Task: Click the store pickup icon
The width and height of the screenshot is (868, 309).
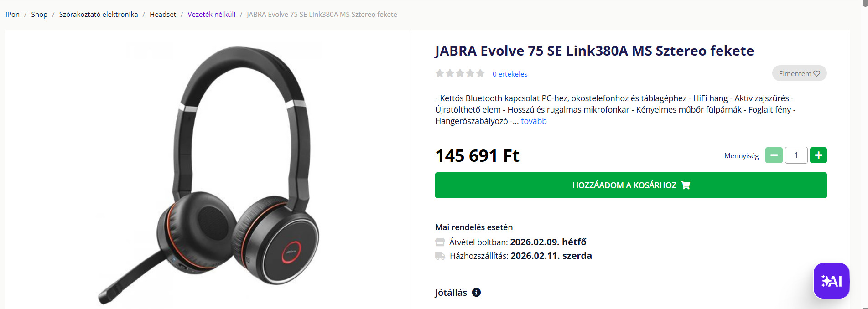Action: click(x=440, y=242)
